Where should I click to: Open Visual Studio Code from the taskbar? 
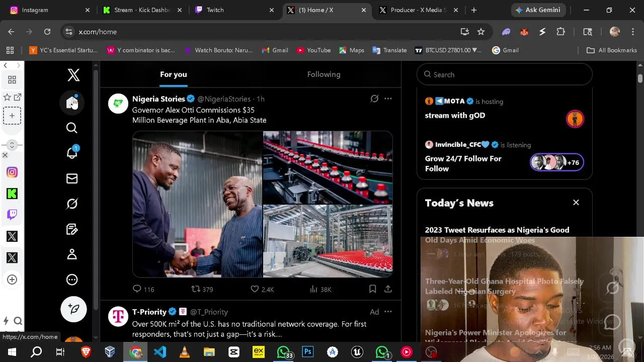click(160, 352)
